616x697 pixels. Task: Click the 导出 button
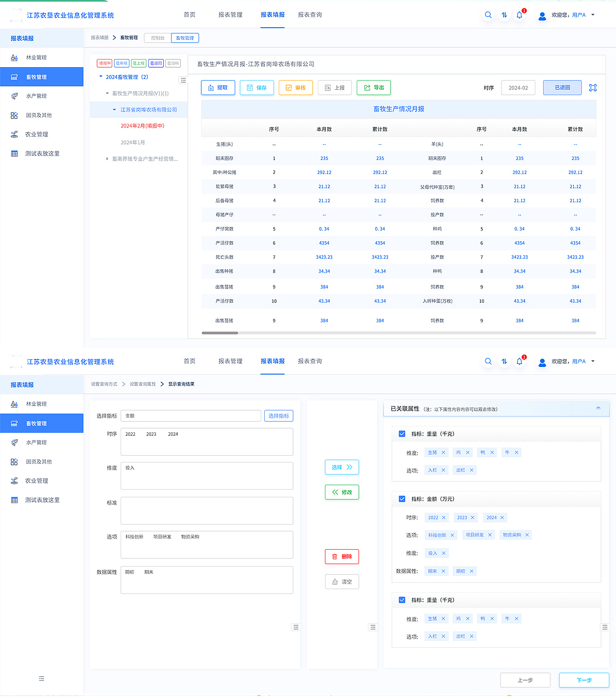click(374, 88)
